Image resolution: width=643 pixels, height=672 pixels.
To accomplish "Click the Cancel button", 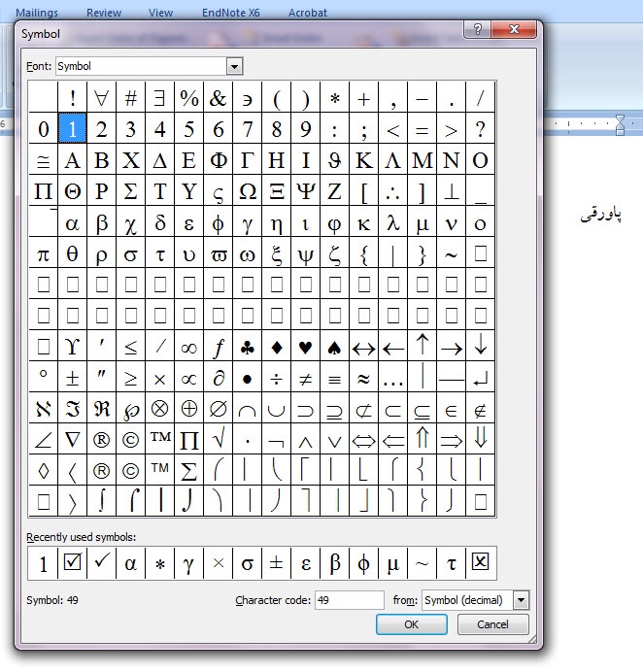I will 492,624.
